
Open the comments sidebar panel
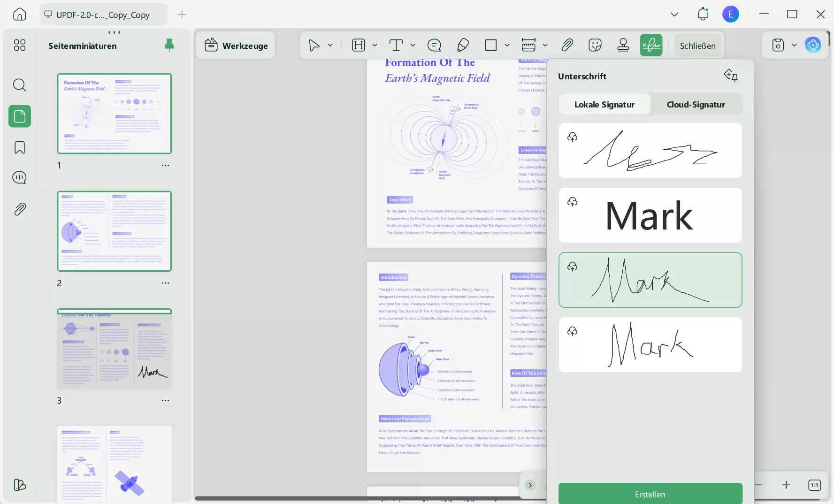(20, 178)
